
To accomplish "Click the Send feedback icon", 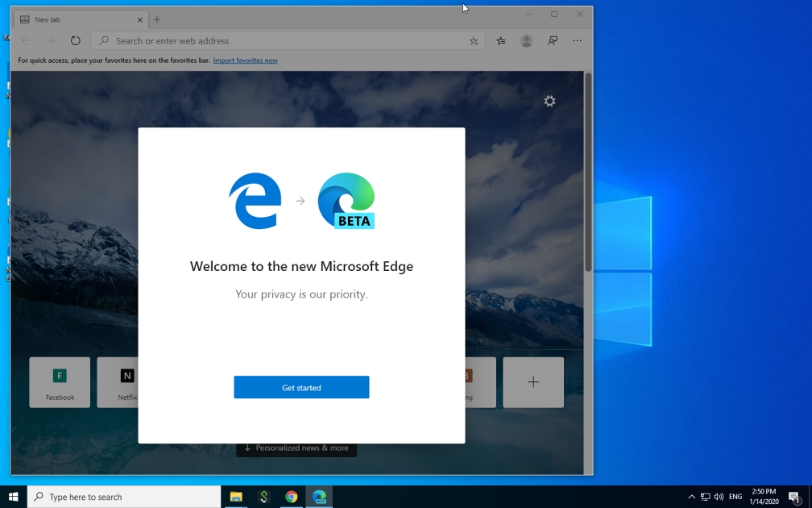I will click(x=553, y=40).
